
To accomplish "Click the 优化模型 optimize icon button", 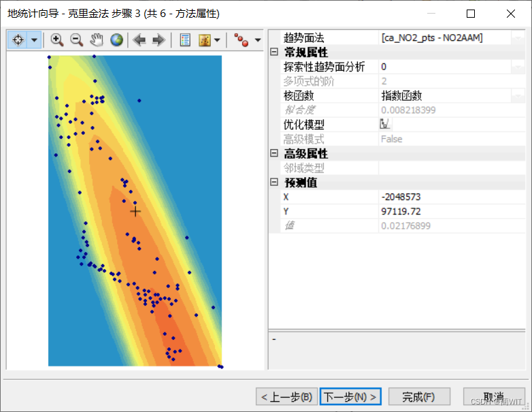I will [x=385, y=124].
